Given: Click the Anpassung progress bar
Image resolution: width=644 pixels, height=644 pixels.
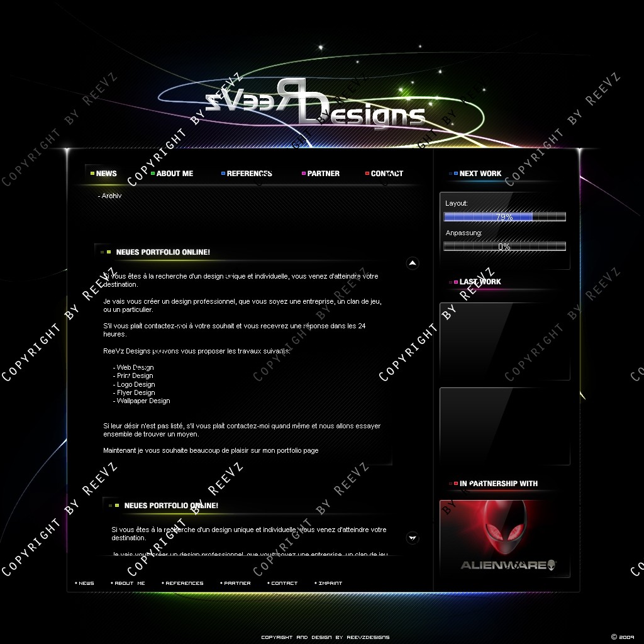Looking at the screenshot, I should coord(504,247).
